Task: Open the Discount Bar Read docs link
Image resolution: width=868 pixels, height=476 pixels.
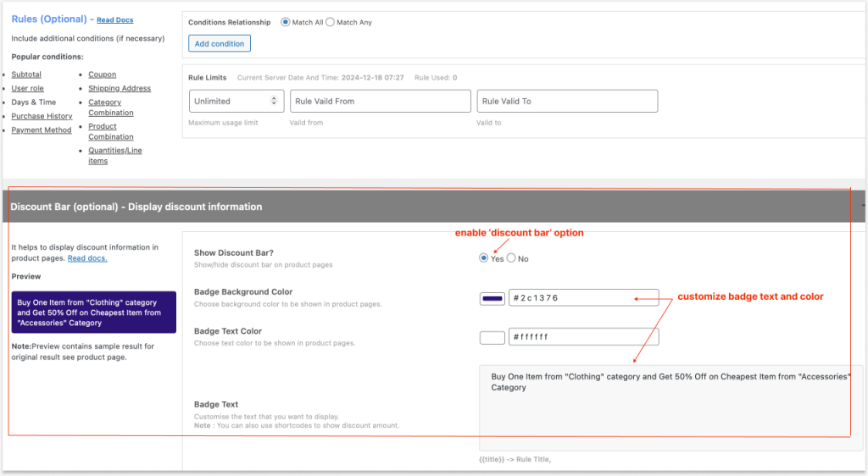Action: pyautogui.click(x=87, y=258)
